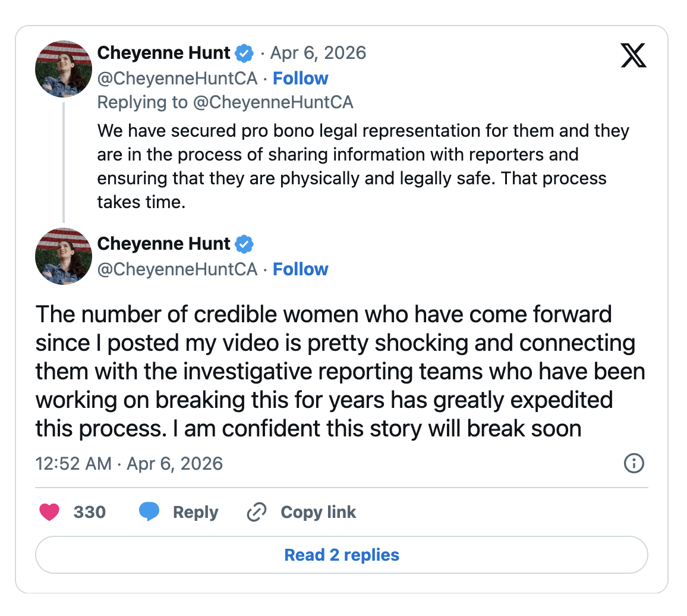Click the verified badge on the parent tweet
Viewport: 687px width, 616px height.
click(x=244, y=54)
